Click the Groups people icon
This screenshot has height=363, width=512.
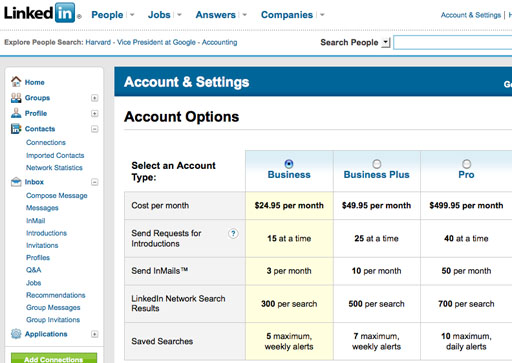[x=16, y=98]
